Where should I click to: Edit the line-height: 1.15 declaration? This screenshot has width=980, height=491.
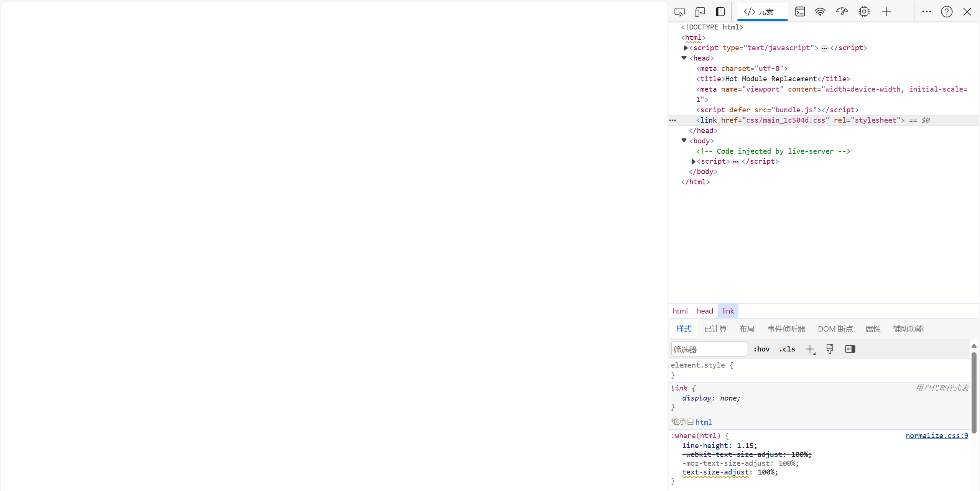coord(720,446)
